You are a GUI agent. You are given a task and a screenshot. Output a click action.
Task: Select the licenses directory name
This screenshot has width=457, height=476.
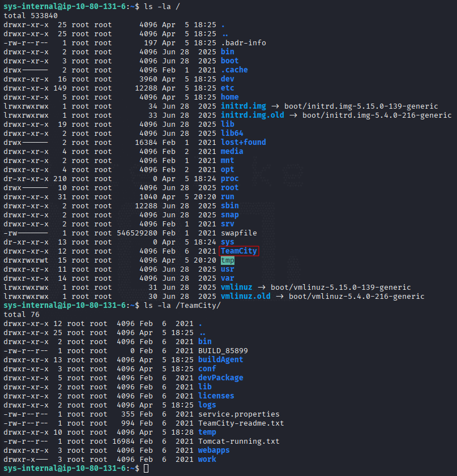pyautogui.click(x=216, y=396)
